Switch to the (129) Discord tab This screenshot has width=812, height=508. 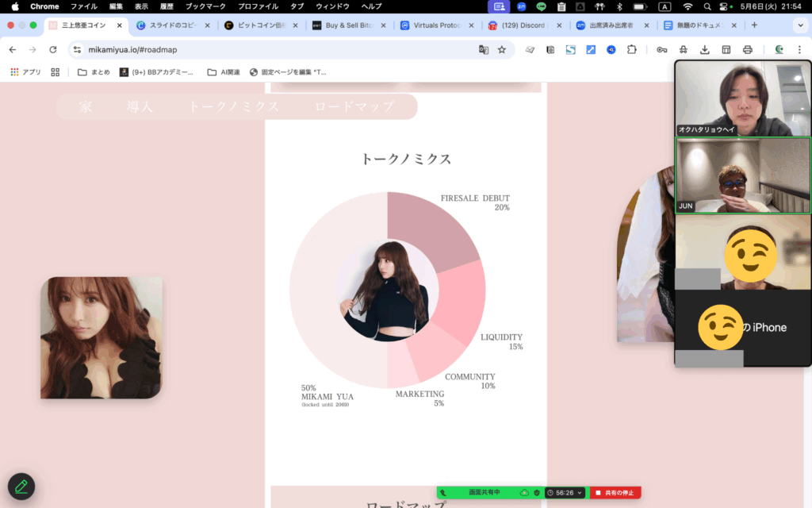tap(523, 25)
